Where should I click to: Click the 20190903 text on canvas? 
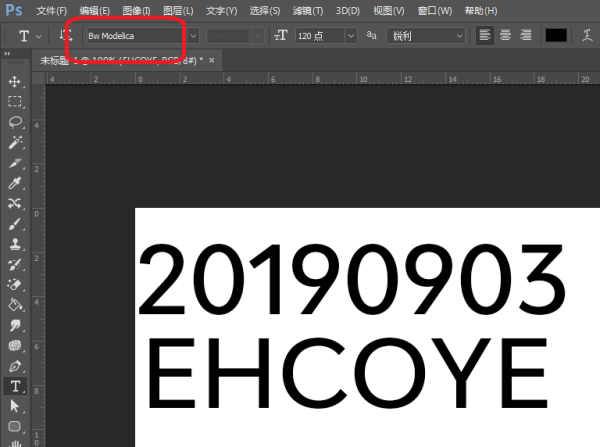[x=352, y=279]
